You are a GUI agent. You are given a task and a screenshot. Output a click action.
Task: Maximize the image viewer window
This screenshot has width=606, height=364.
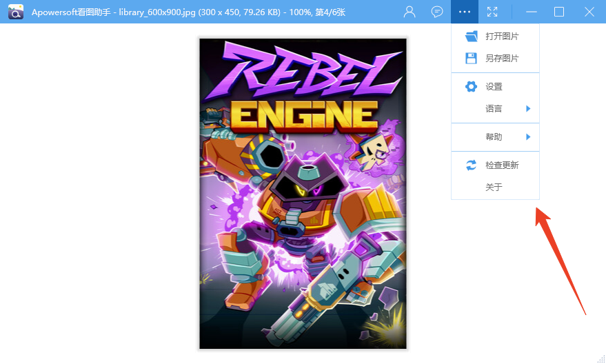559,12
